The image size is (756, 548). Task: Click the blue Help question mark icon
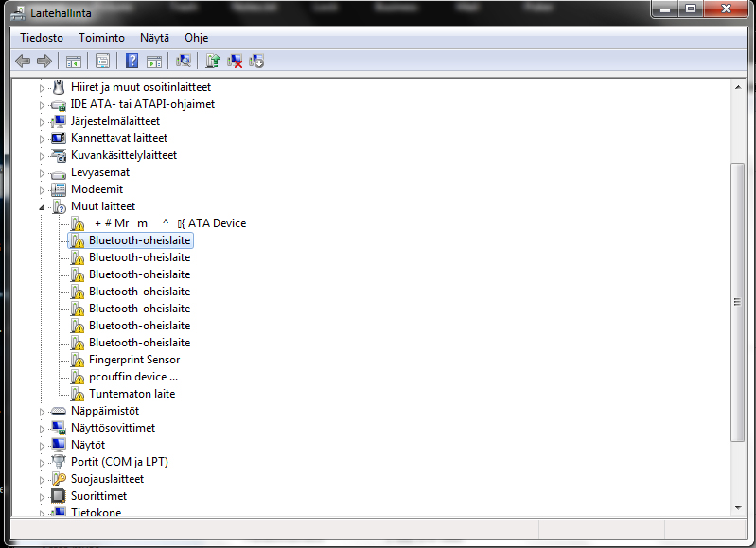tap(132, 62)
